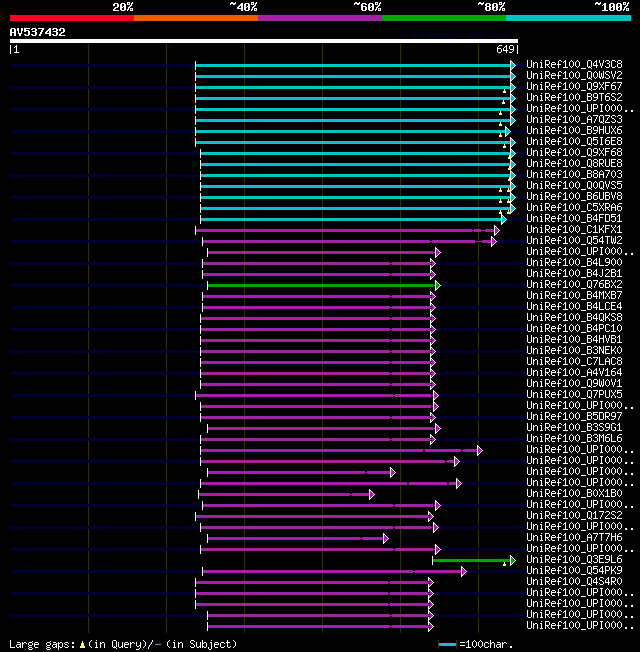Select hit label UniRef100_Q5I6E8

pyautogui.click(x=574, y=142)
